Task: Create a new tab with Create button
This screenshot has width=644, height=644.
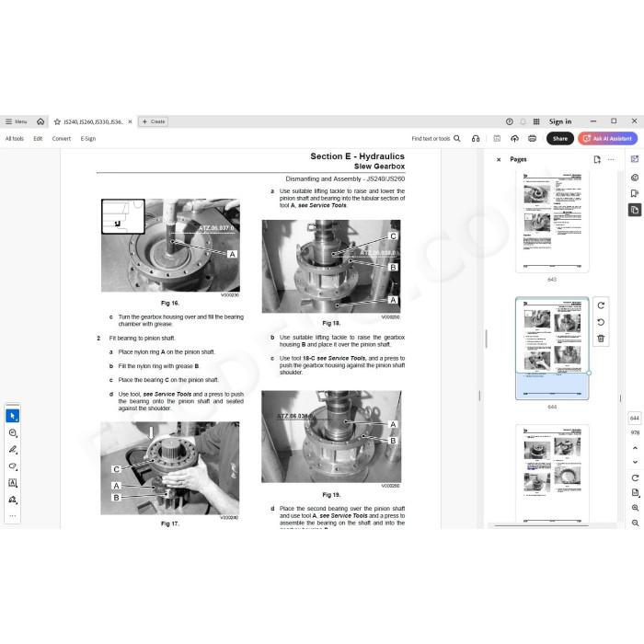Action: point(154,121)
